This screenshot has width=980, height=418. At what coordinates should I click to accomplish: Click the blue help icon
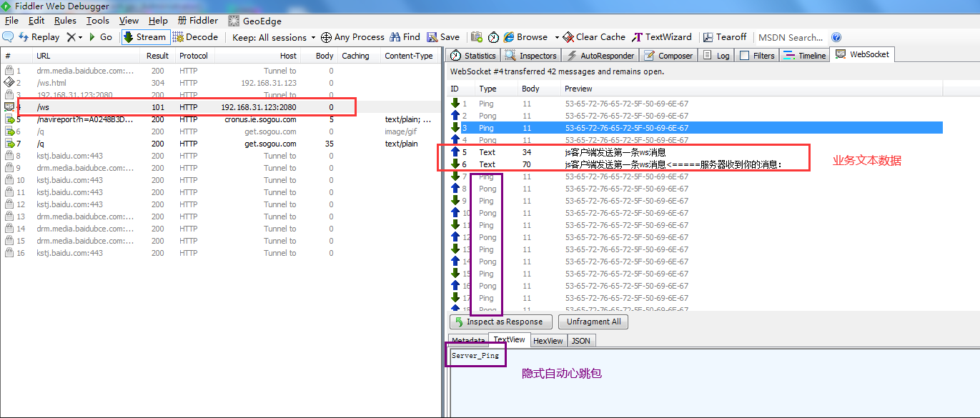(836, 37)
